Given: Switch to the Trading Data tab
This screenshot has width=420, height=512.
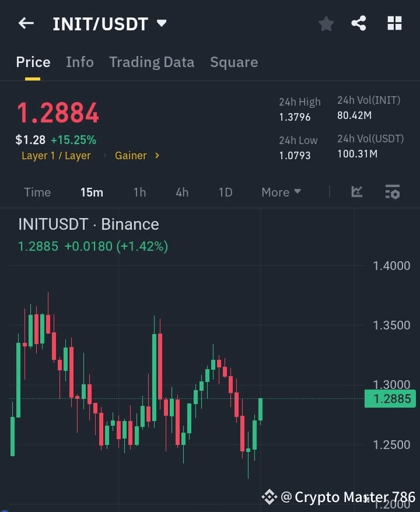Looking at the screenshot, I should [x=152, y=62].
